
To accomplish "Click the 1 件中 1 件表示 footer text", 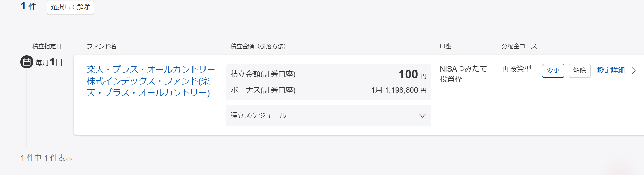I will coord(47,158).
